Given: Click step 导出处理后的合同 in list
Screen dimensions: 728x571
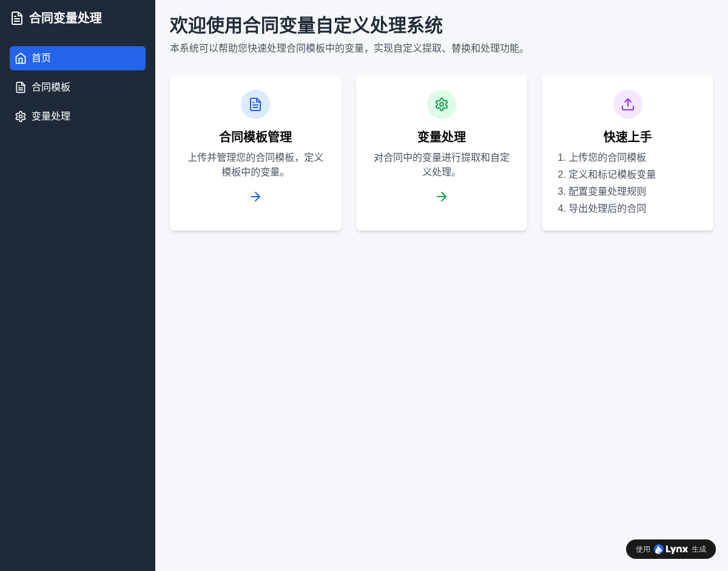Looking at the screenshot, I should click(x=607, y=209).
